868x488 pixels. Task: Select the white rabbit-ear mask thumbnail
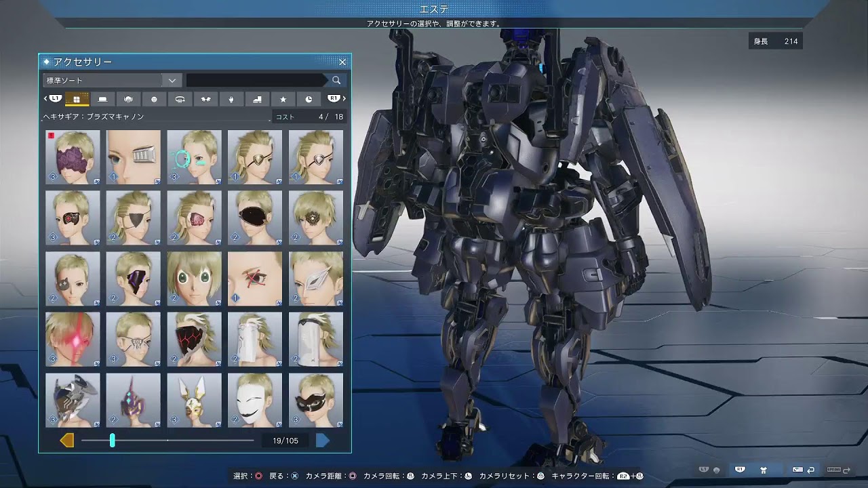[x=194, y=400]
